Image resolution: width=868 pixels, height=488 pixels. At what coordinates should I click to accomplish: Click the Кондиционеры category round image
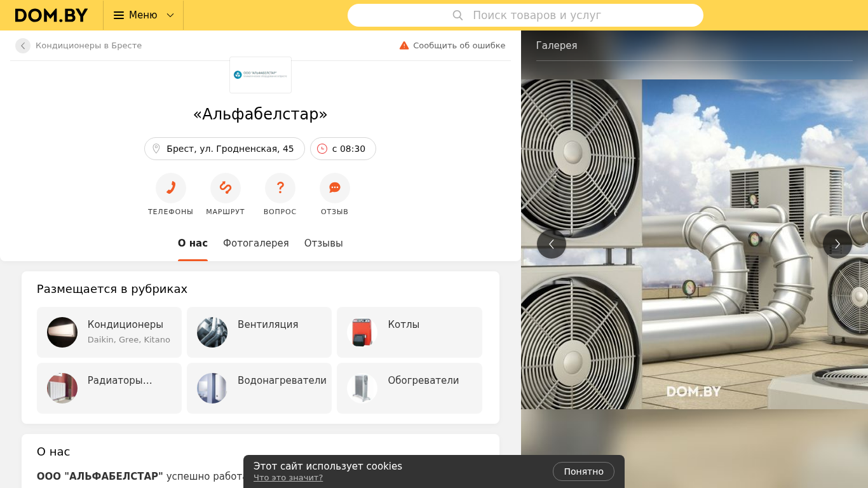[62, 332]
